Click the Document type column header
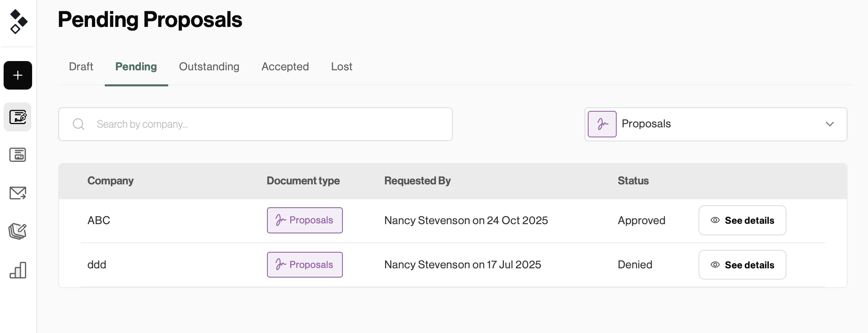This screenshot has height=333, width=868. [303, 181]
